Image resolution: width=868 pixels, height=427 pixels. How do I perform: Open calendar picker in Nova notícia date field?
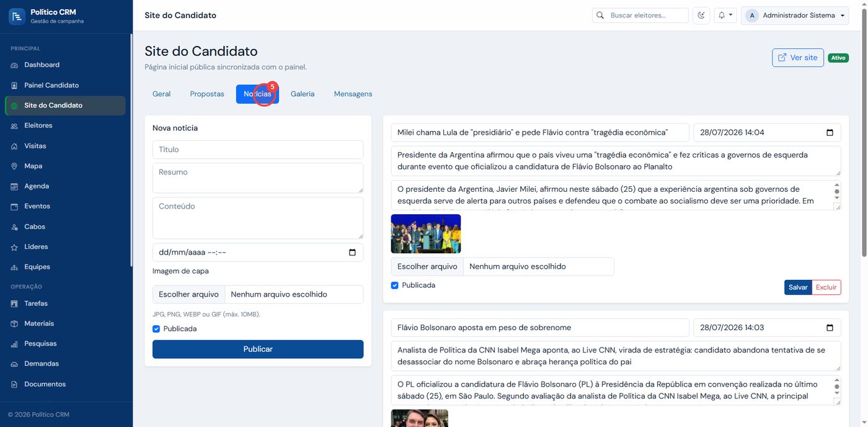pos(352,253)
